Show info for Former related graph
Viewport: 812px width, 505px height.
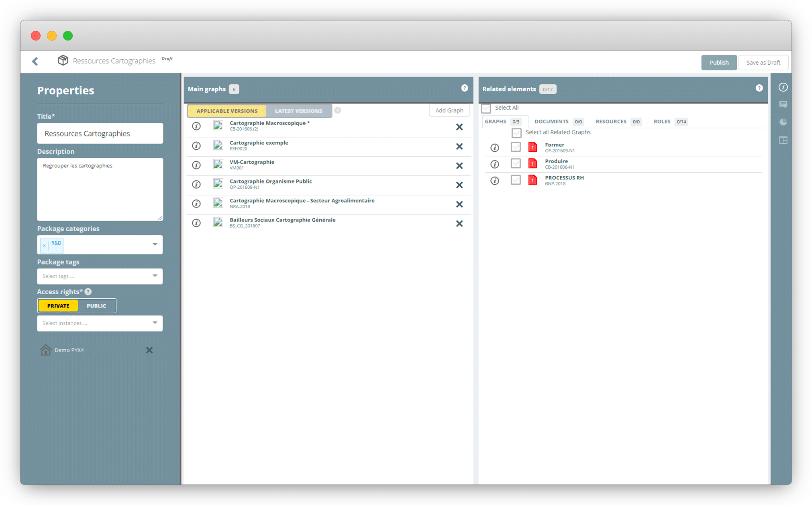coord(495,148)
